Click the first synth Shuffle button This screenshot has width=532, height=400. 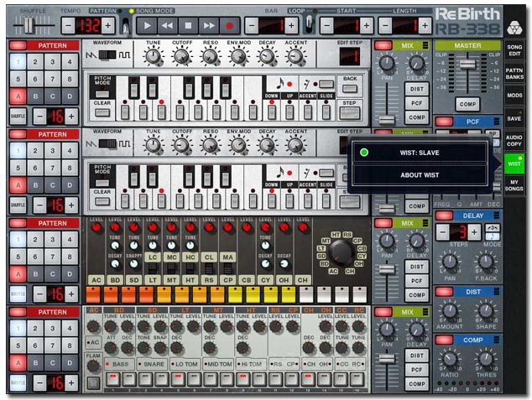coord(18,117)
